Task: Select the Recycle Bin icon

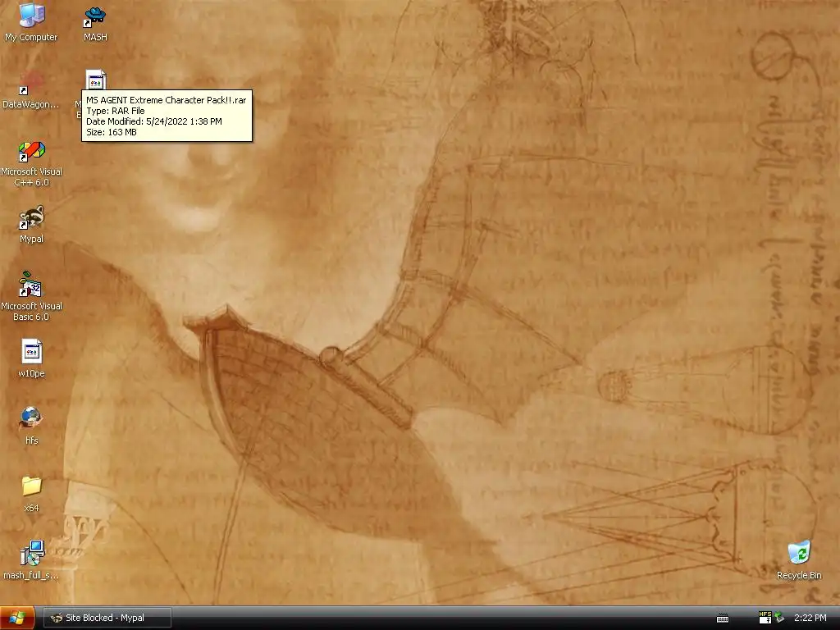Action: pyautogui.click(x=799, y=560)
